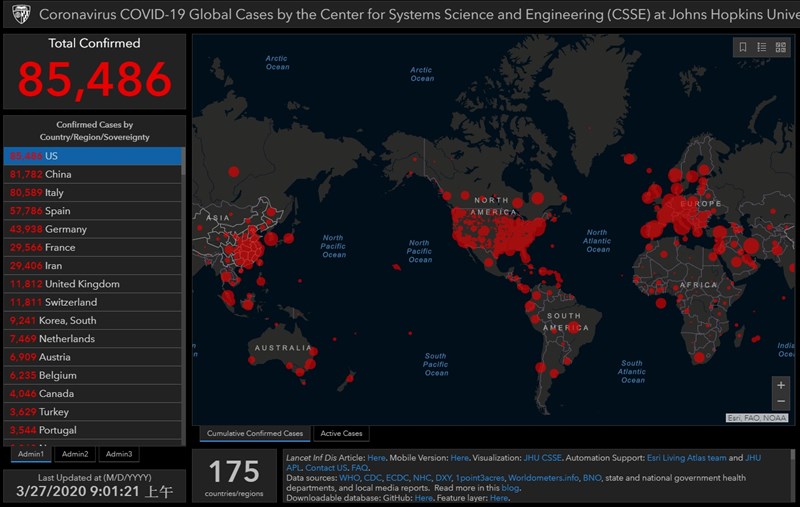This screenshot has width=800, height=507.
Task: Switch to Cumulative Confirmed Cases tab
Action: tap(255, 434)
